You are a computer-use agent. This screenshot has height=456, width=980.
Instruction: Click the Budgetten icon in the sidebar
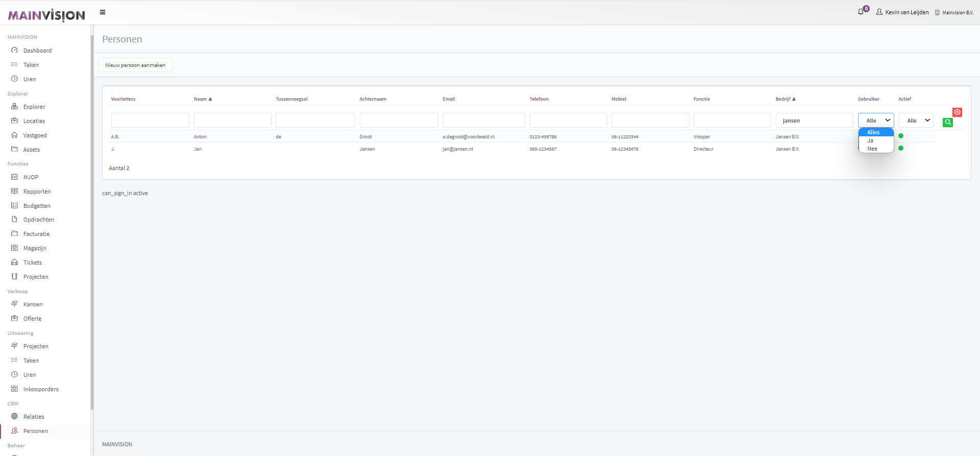point(14,206)
